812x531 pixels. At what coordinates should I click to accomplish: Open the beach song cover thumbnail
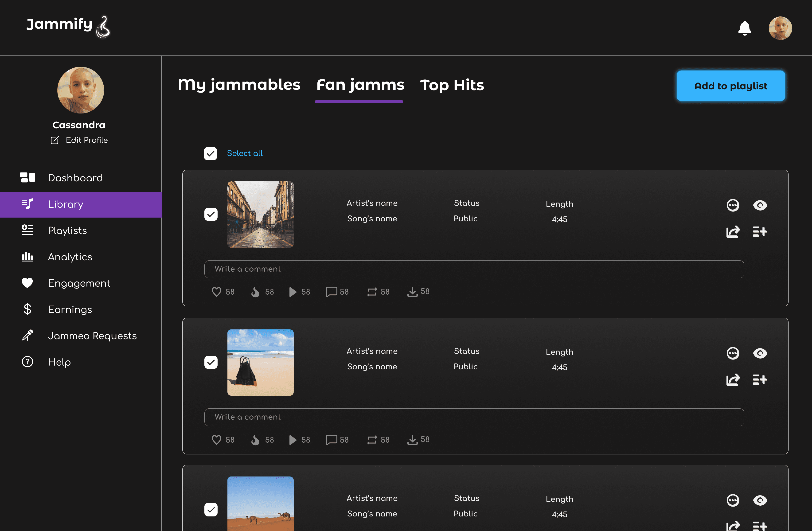click(260, 362)
